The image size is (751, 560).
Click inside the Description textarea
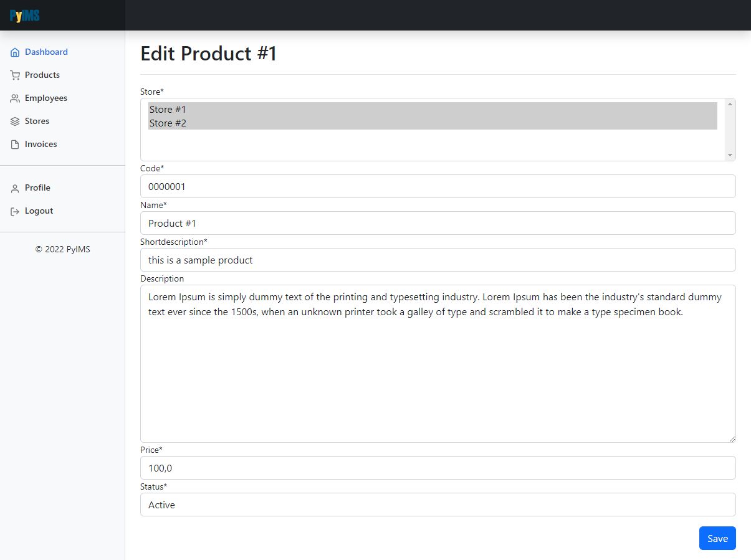[x=438, y=364]
